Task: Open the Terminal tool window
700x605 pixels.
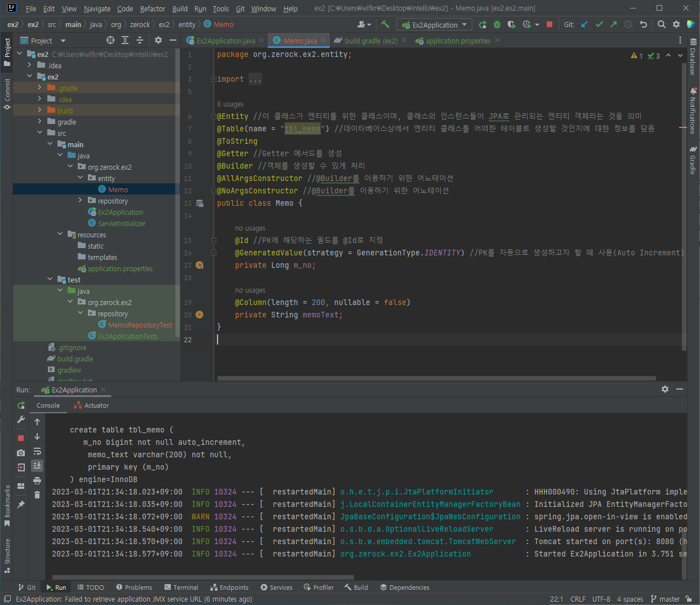Action: [181, 587]
